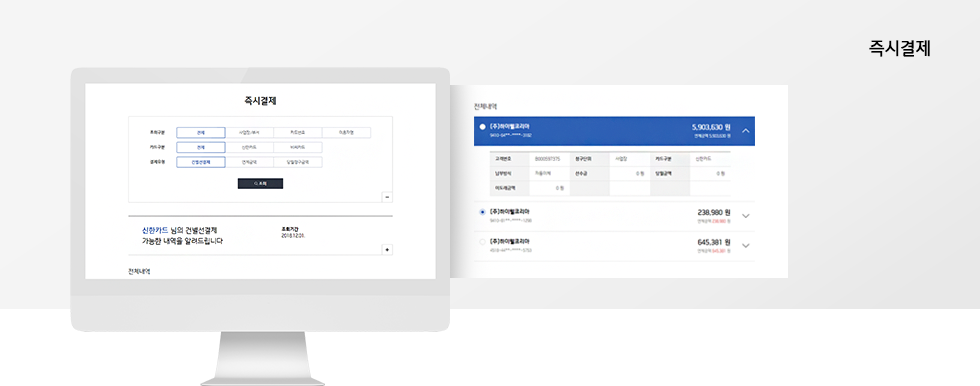Select 건별선결제 payment type option
The image size is (980, 386).
click(200, 162)
